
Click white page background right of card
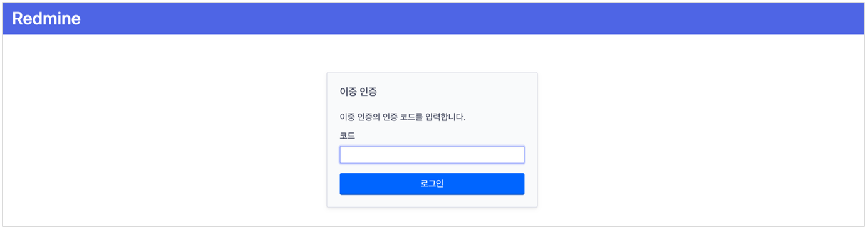pos(701,132)
